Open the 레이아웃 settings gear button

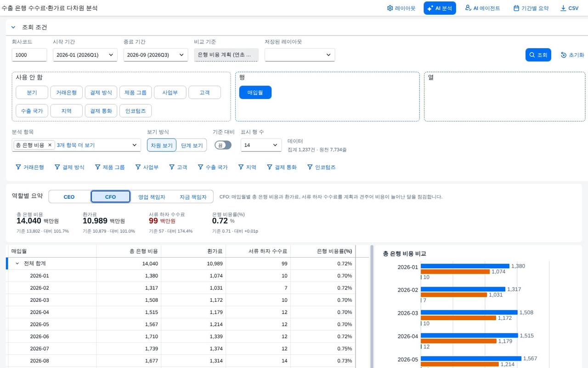(x=401, y=8)
